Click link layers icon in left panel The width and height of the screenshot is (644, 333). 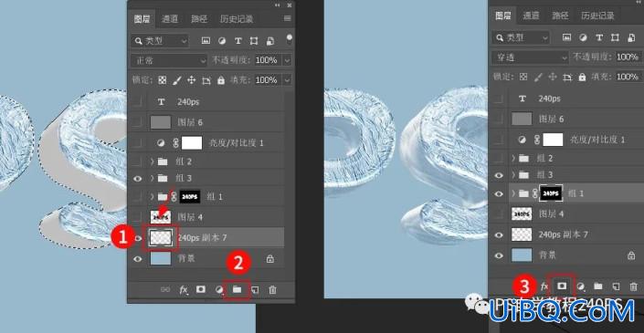165,289
